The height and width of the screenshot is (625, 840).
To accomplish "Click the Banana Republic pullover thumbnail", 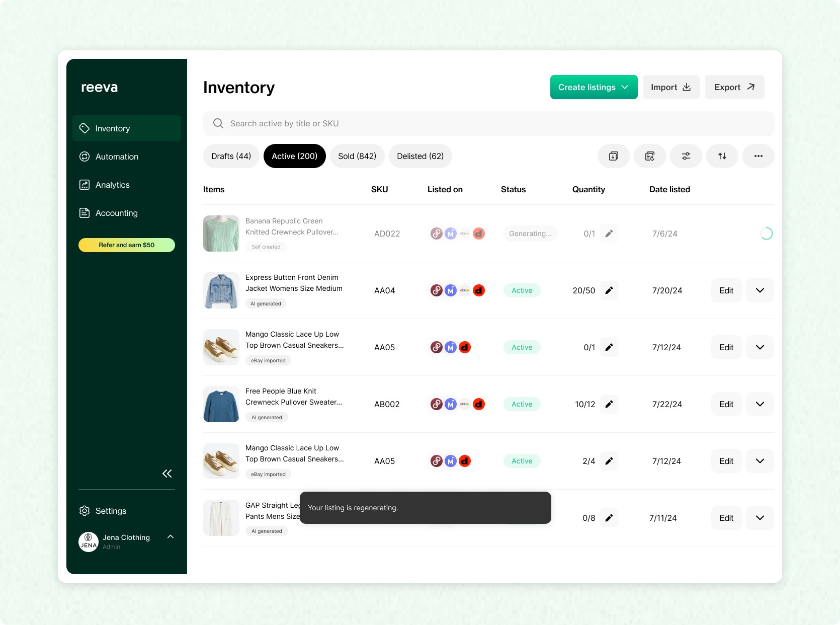I will click(x=221, y=233).
